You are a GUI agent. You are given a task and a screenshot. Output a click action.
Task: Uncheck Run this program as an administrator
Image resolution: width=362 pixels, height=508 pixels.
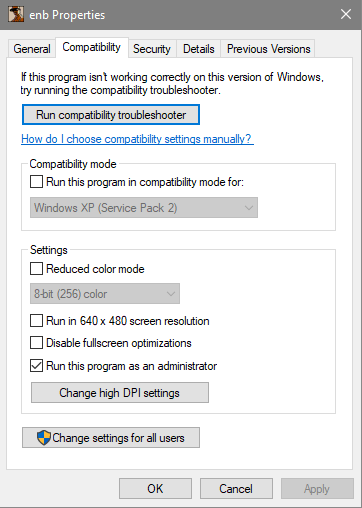36,366
